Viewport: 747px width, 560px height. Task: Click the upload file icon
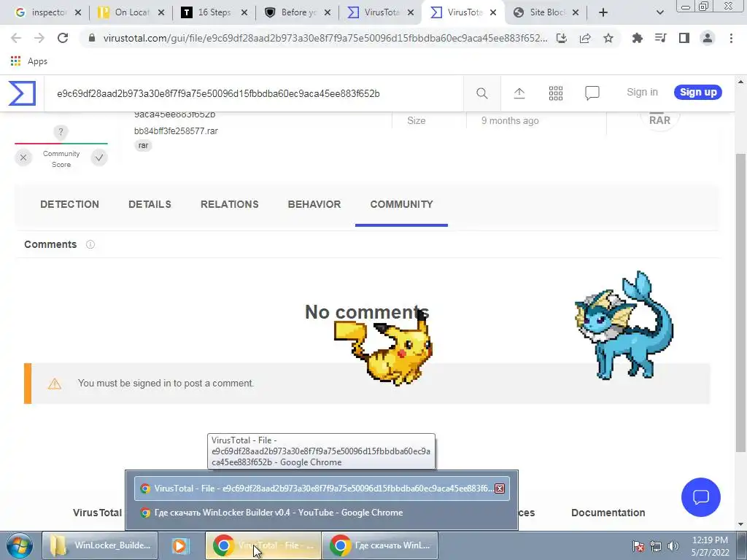(x=519, y=93)
